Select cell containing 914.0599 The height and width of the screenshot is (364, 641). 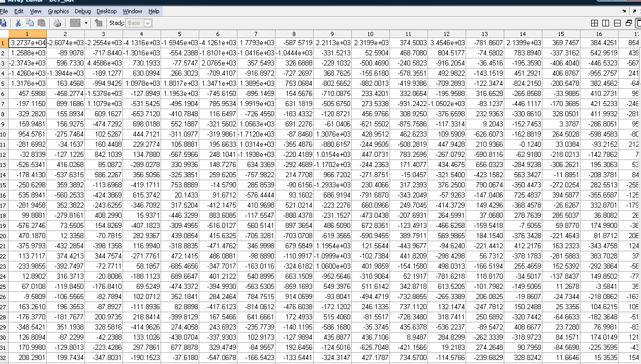tap(294, 296)
